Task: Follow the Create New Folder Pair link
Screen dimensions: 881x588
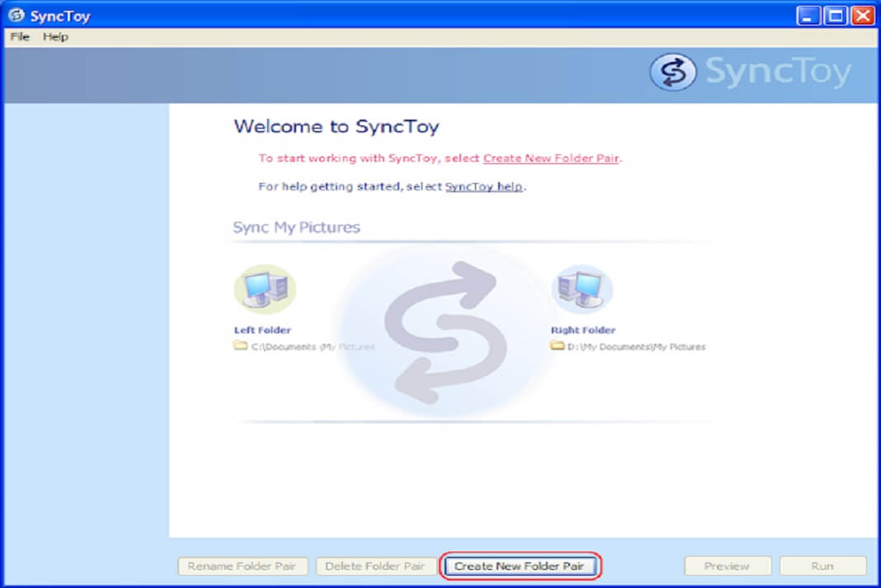Action: pos(550,158)
